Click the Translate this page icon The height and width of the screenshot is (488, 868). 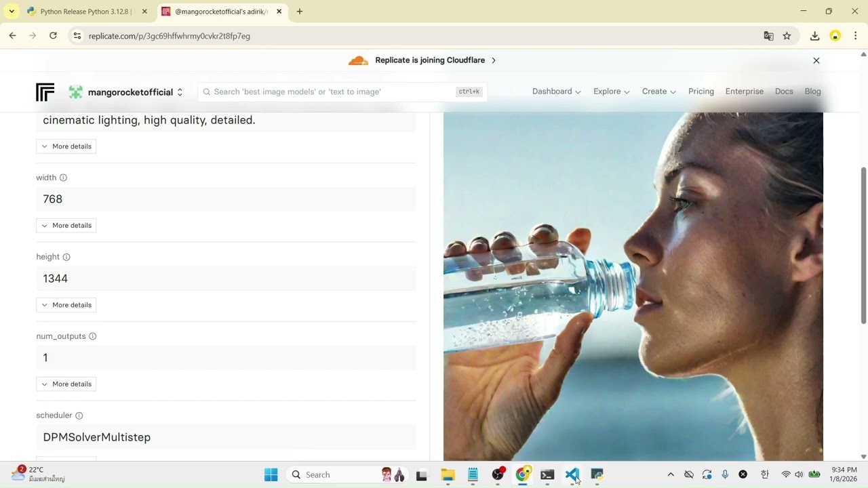(x=768, y=36)
